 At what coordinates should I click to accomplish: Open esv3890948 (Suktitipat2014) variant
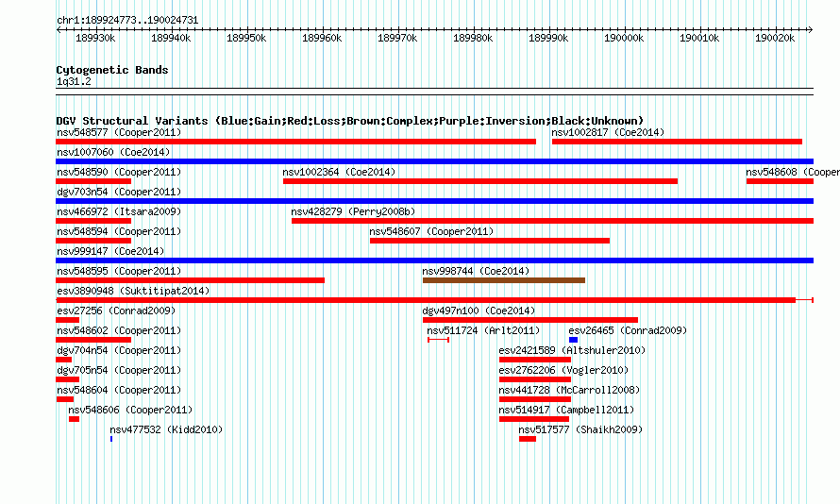[133, 291]
